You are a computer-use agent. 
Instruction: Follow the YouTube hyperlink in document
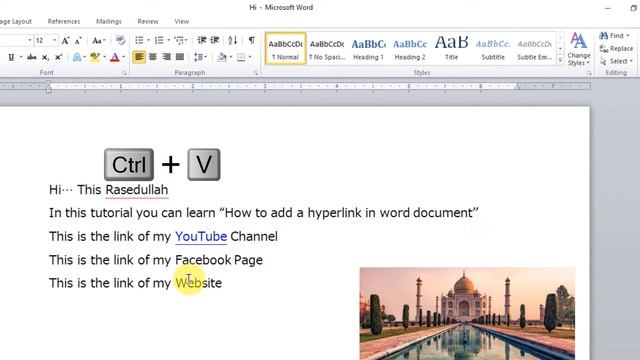coord(201,236)
